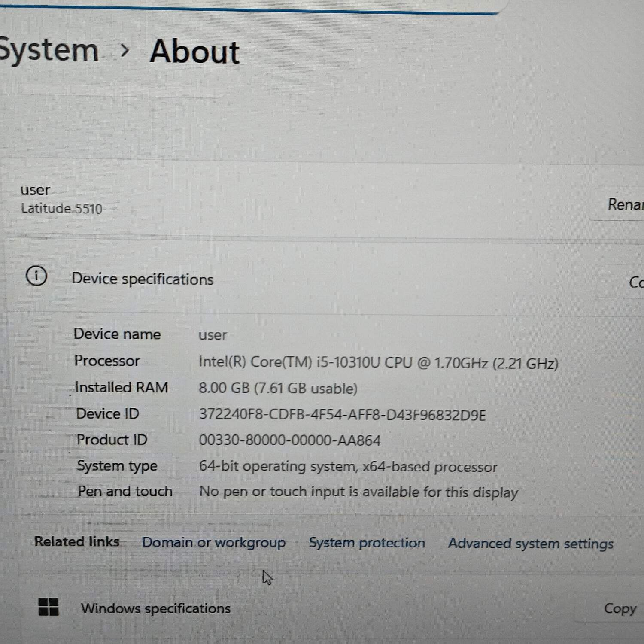Click the Related links label
Screen dimensions: 644x644
(x=77, y=541)
